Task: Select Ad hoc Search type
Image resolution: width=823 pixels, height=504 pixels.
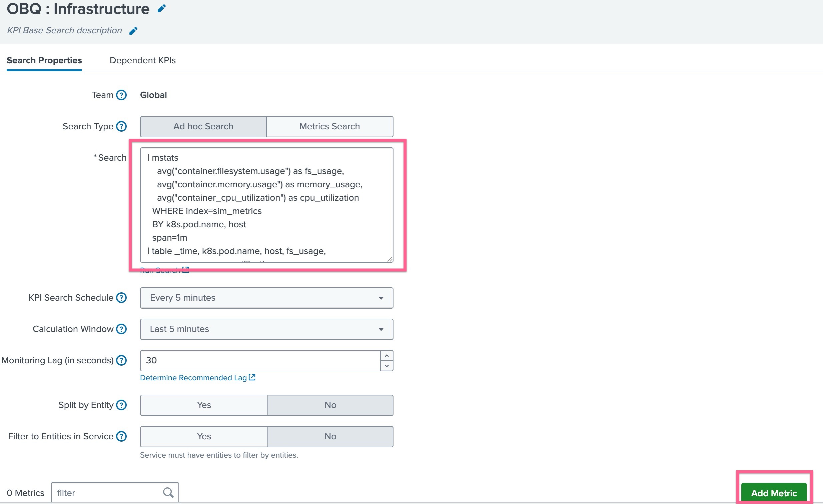Action: [203, 127]
